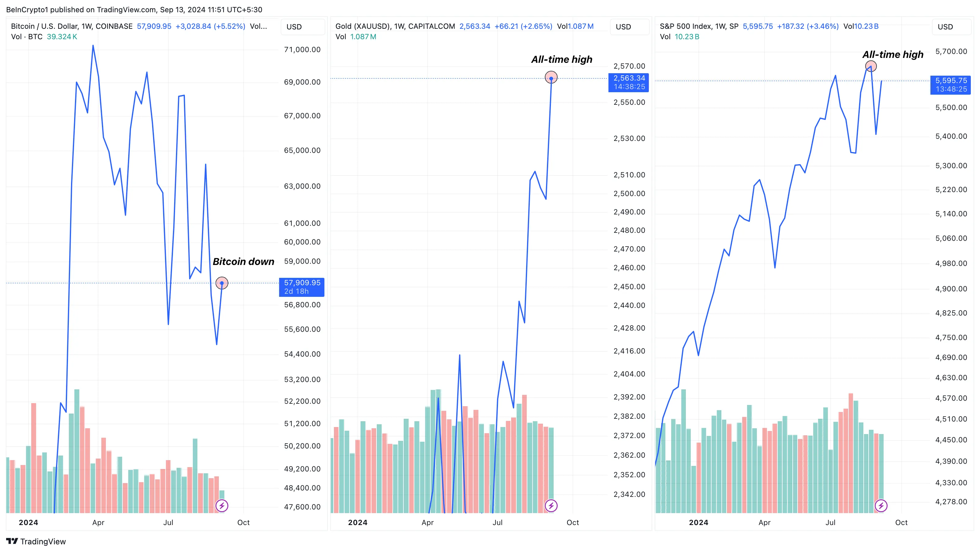This screenshot has height=552, width=980.
Task: Click the Bitcoin price label 57,909.95 on axis
Action: click(x=302, y=287)
